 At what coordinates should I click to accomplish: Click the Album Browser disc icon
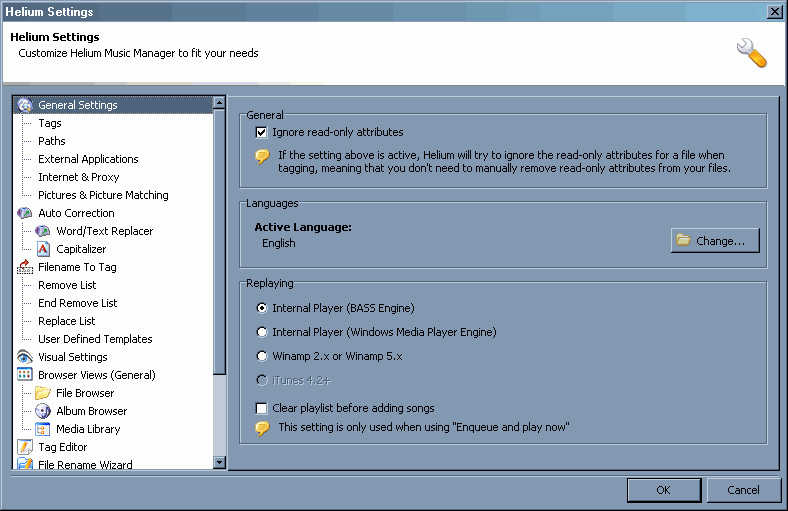point(43,411)
